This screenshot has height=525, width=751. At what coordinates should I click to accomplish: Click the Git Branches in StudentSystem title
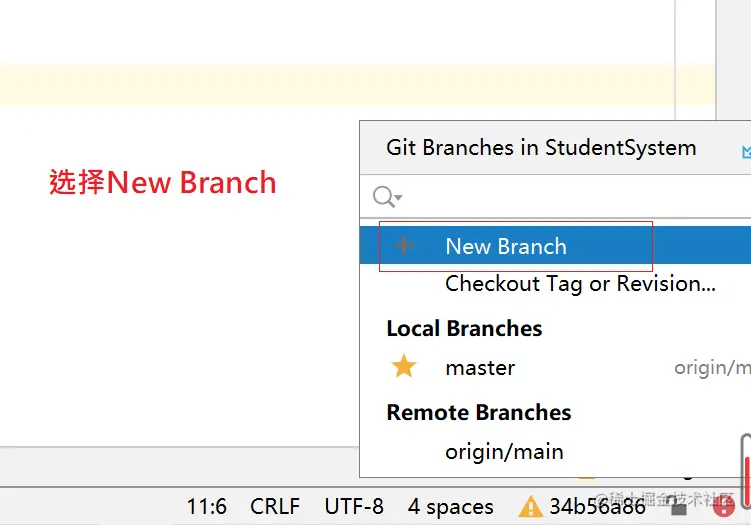(x=541, y=148)
